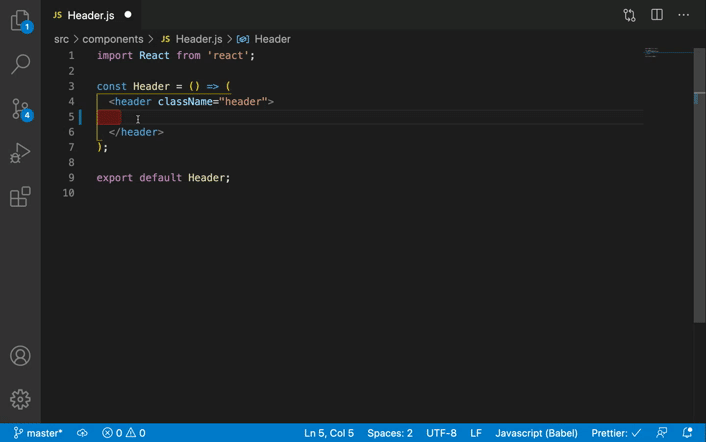Open the Extensions view icon
This screenshot has height=442, width=706.
click(x=20, y=197)
